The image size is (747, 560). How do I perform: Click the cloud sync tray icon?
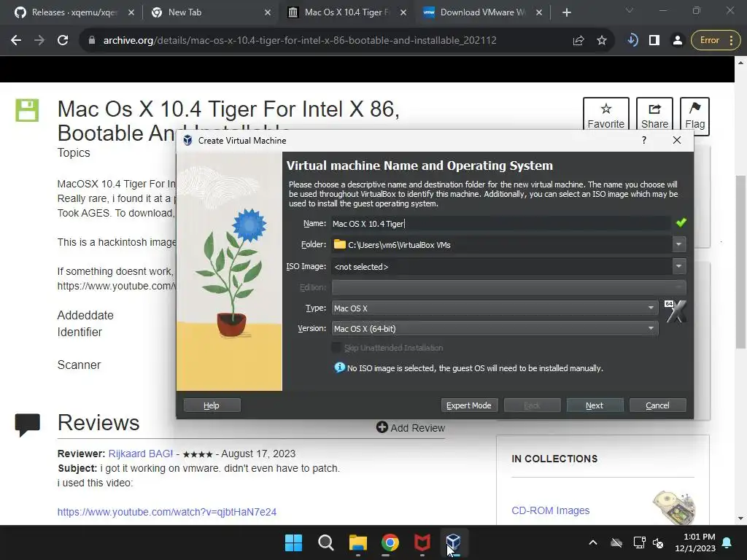pos(616,542)
